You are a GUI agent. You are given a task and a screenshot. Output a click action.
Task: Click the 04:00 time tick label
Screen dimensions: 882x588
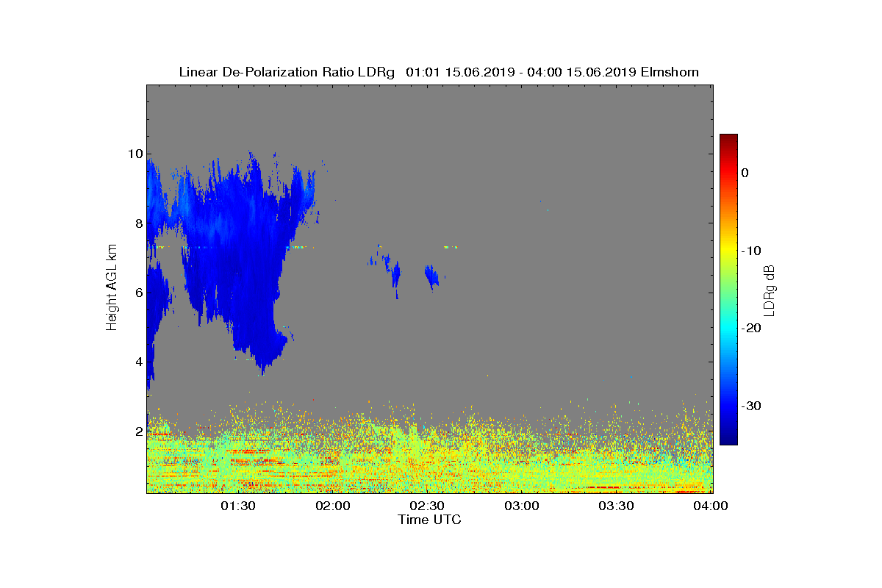coord(711,506)
